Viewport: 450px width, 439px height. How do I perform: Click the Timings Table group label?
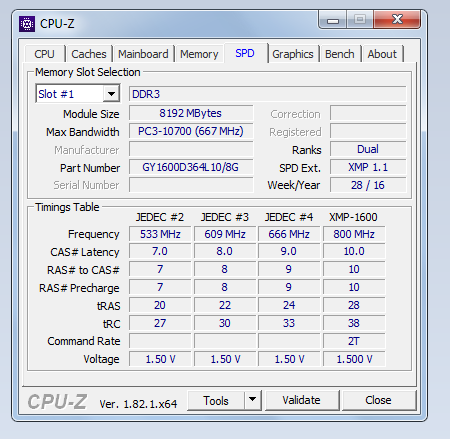pos(67,207)
